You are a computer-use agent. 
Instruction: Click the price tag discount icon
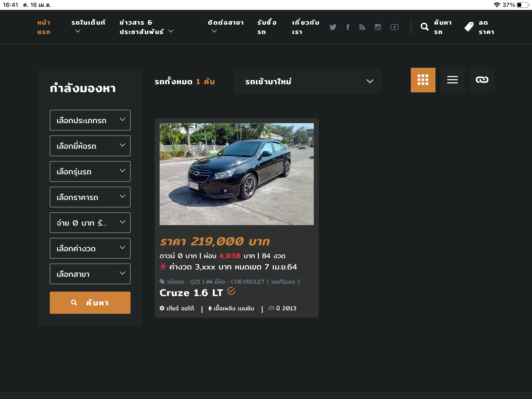[469, 27]
